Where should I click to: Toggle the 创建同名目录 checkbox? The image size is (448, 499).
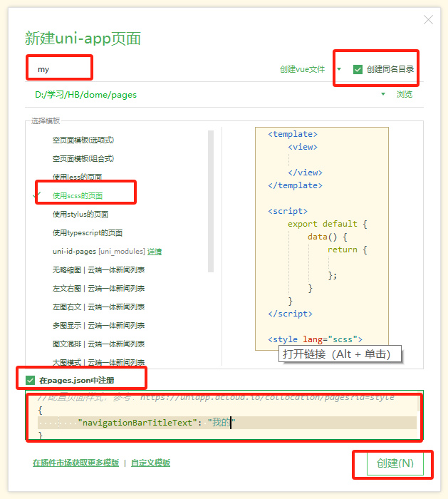pos(358,69)
